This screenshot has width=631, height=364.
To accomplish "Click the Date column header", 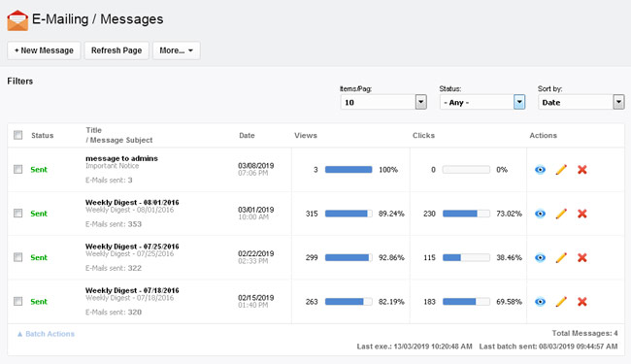I will tap(247, 136).
